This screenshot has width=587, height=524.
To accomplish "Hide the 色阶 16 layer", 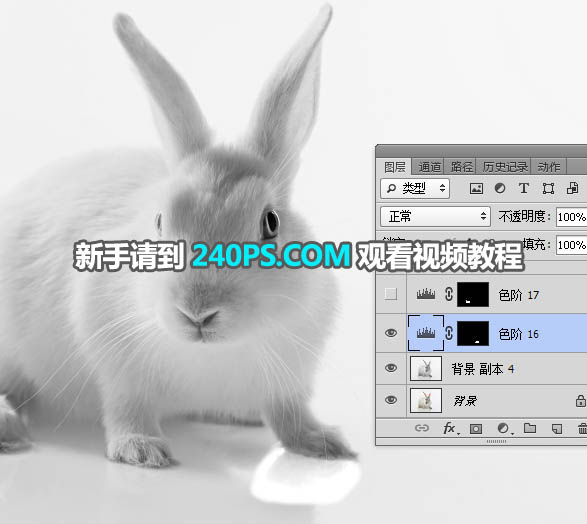I will pos(391,333).
